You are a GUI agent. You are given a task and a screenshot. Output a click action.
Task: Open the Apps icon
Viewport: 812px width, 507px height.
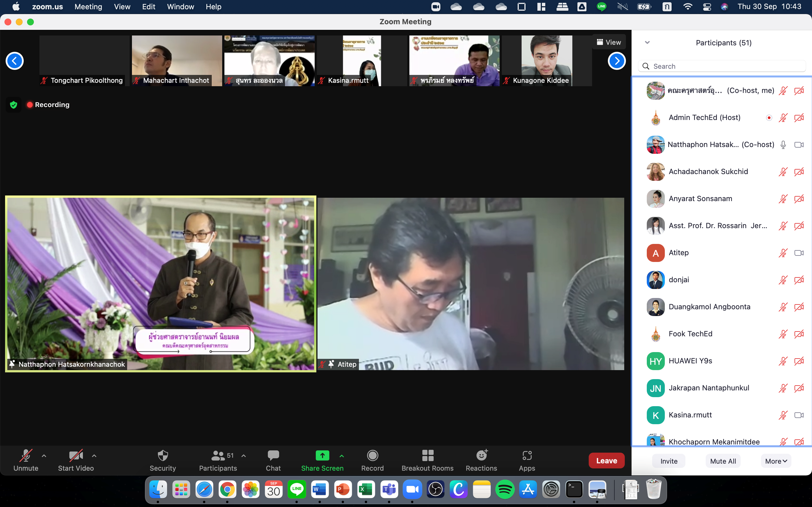pyautogui.click(x=527, y=456)
